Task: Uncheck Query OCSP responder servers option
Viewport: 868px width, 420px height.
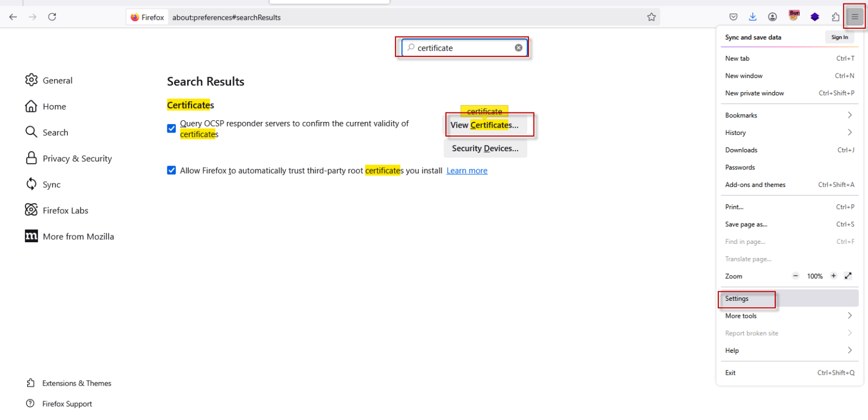Action: 171,128
